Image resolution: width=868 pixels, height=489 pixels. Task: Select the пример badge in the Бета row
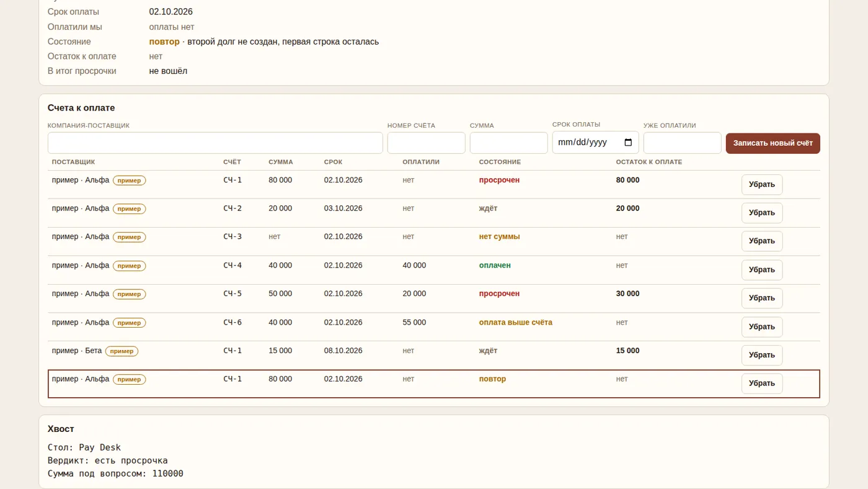(122, 351)
